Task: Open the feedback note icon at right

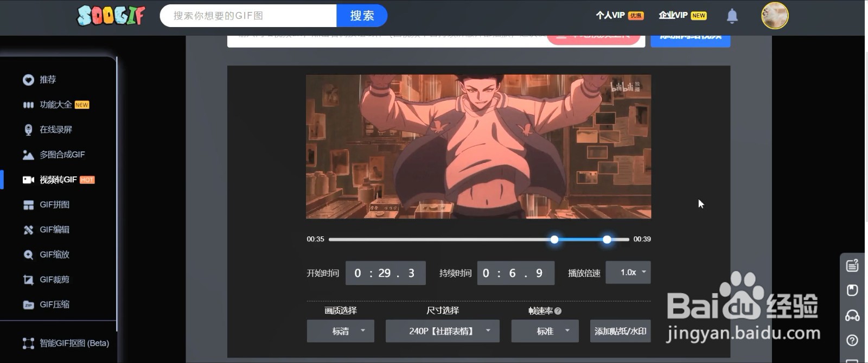Action: 852,265
